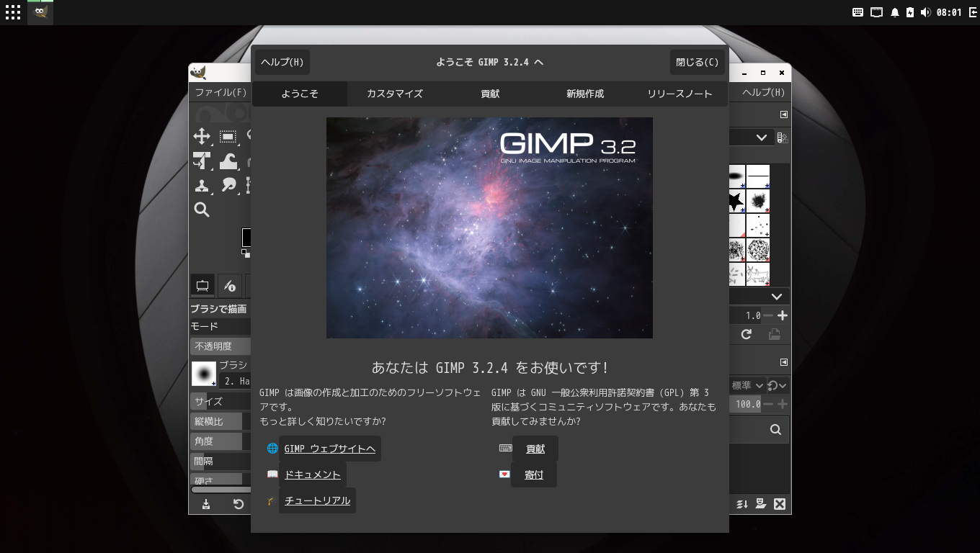The width and height of the screenshot is (980, 553).
Task: Click the logout icon in the top panel
Action: pos(972,12)
